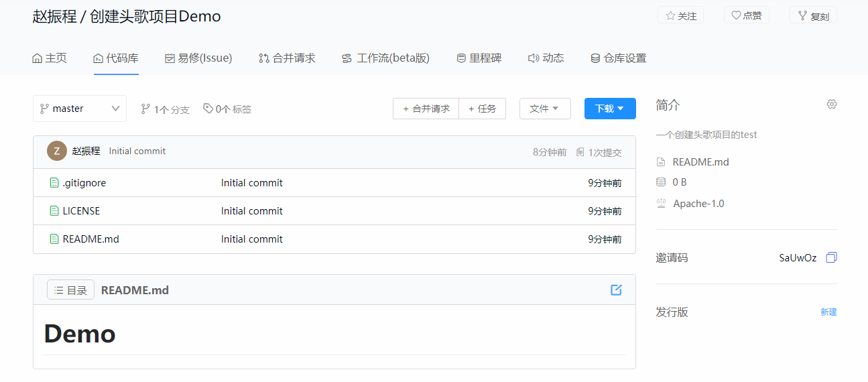This screenshot has height=382, width=868.
Task: Click Initial commit message on README.md row
Action: pos(252,239)
